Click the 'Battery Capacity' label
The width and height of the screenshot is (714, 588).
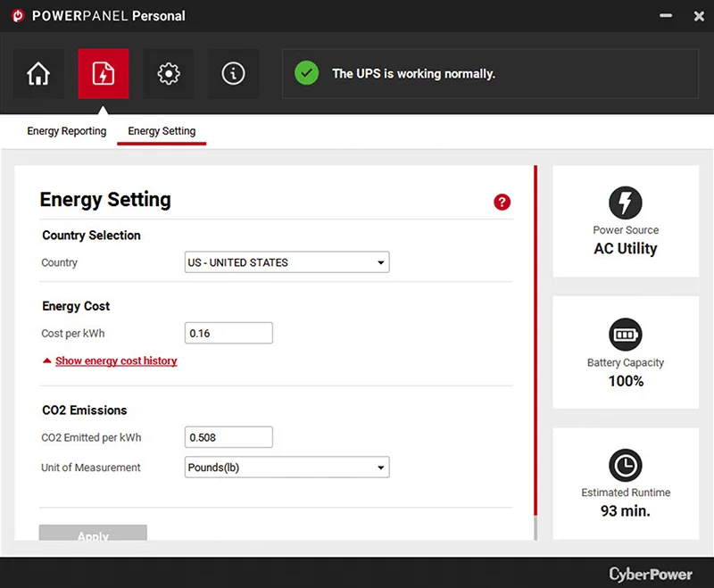tap(626, 363)
